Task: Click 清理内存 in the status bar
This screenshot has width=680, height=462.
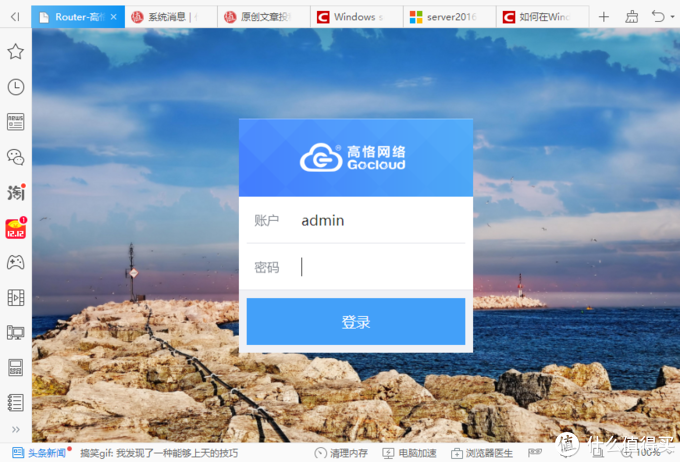Action: [x=341, y=453]
